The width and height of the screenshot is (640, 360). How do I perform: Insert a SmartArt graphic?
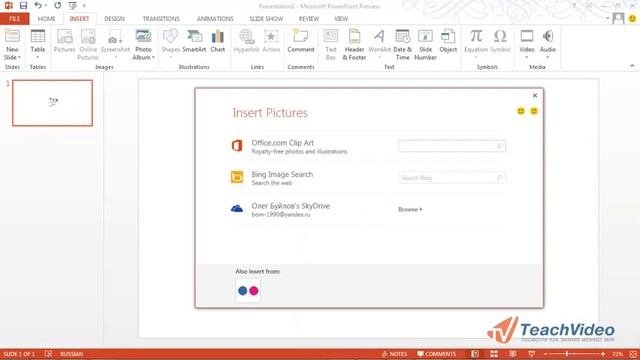[194, 41]
